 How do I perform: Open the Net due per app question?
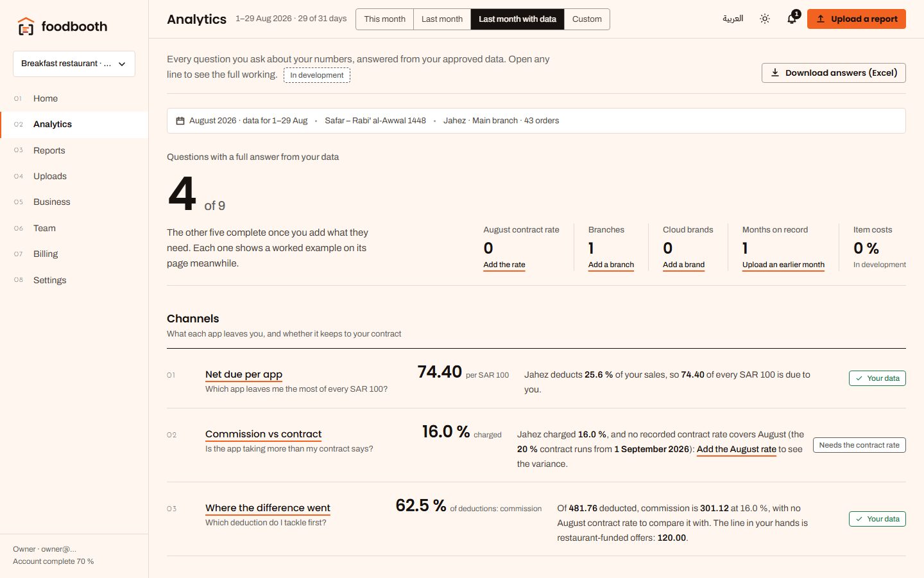coord(244,374)
